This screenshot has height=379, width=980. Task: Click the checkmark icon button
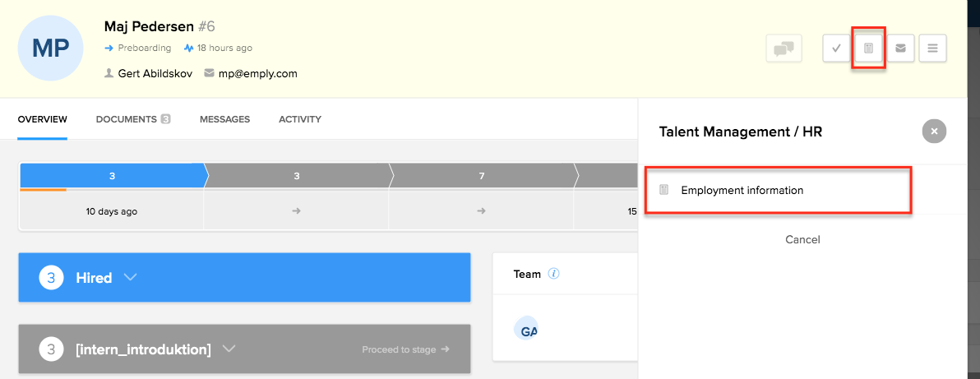(836, 49)
